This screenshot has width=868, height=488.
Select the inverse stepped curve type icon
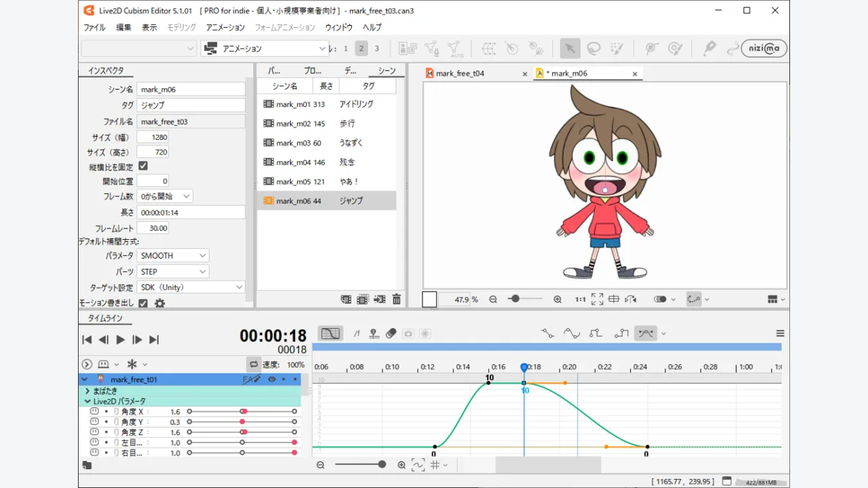click(621, 333)
